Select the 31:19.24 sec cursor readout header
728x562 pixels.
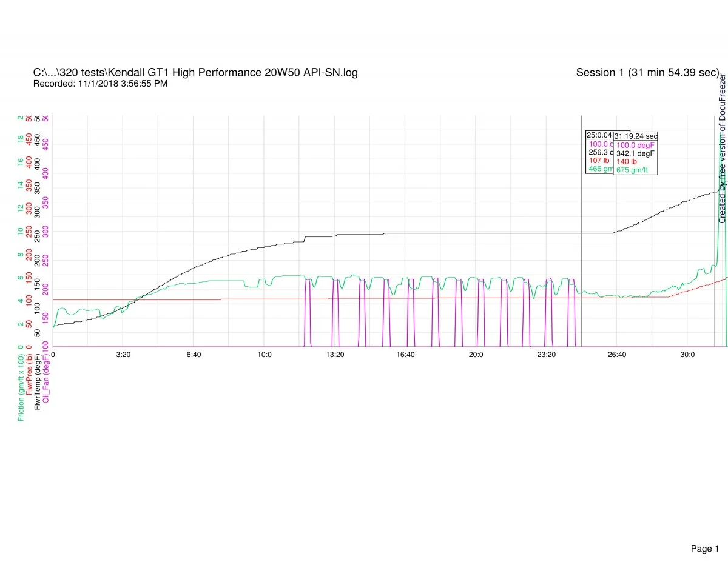tap(636, 136)
